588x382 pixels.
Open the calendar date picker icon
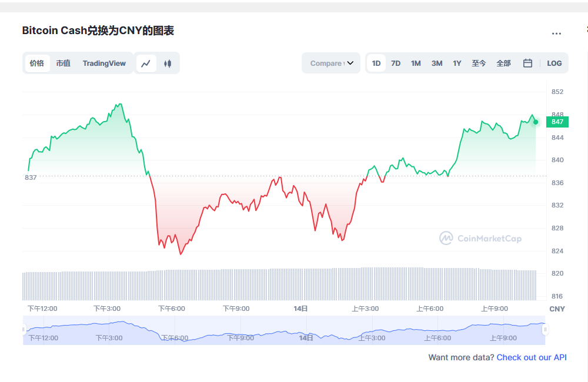[x=527, y=63]
